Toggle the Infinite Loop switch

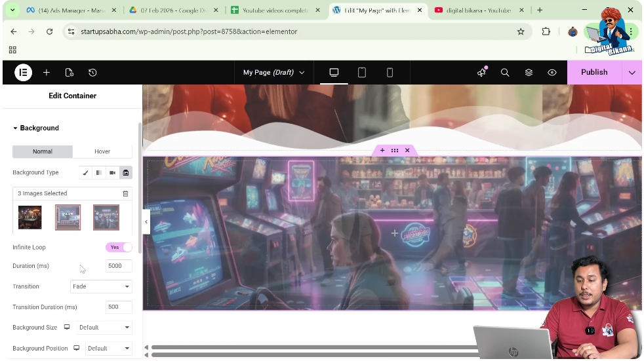(x=119, y=248)
